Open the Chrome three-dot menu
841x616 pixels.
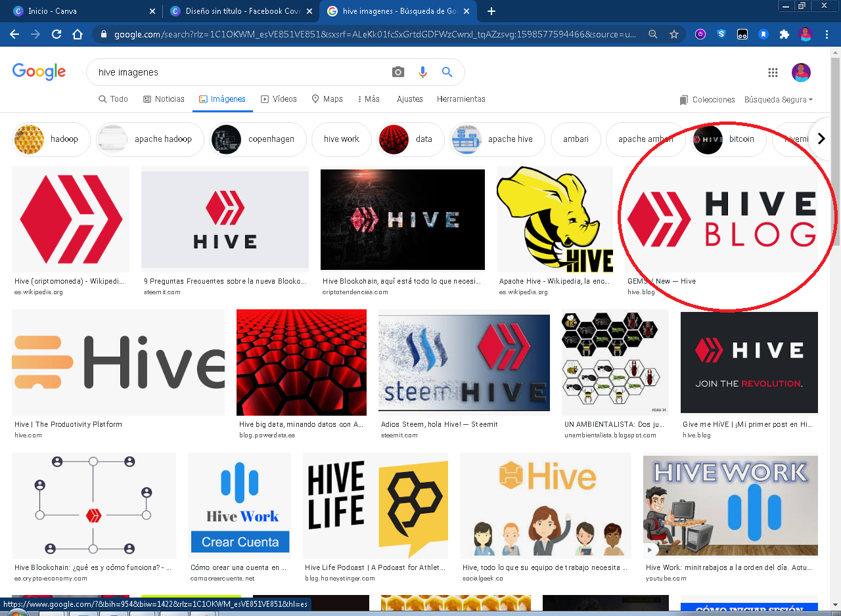827,34
